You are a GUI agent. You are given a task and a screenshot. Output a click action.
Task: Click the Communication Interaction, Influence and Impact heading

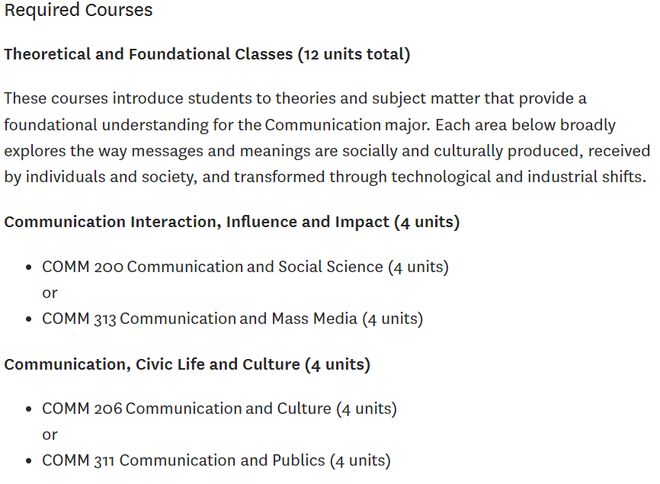coord(197,222)
